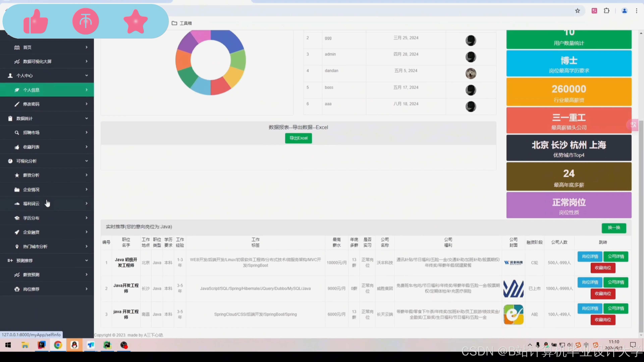The image size is (644, 362).
Task: Click the QQ penguin taskbar icon
Action: [x=74, y=345]
